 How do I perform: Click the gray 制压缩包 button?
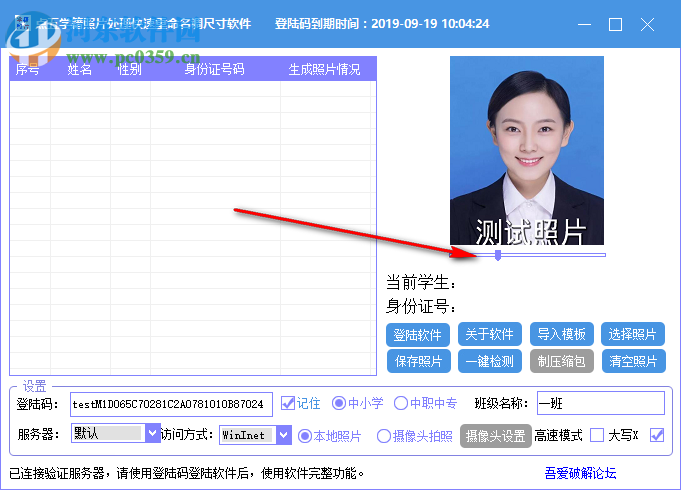(562, 361)
